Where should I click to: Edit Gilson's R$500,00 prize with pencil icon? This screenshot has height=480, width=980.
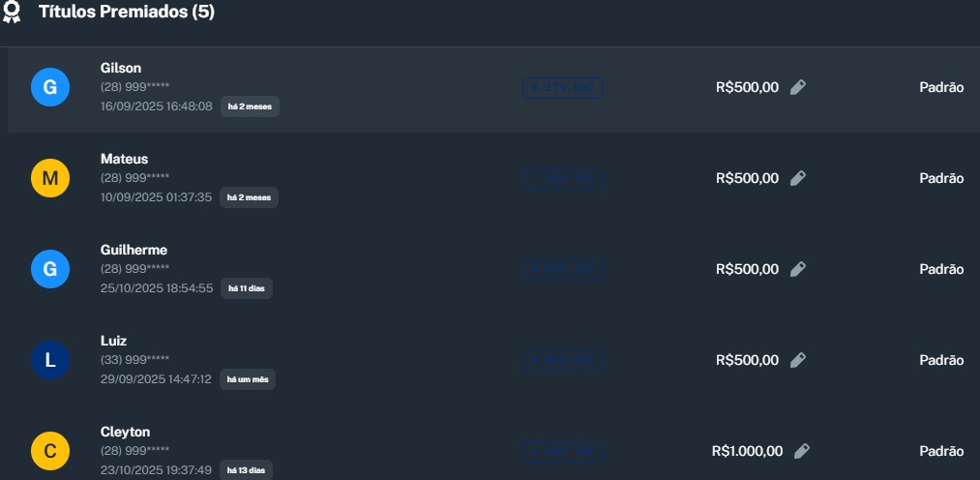(x=797, y=87)
